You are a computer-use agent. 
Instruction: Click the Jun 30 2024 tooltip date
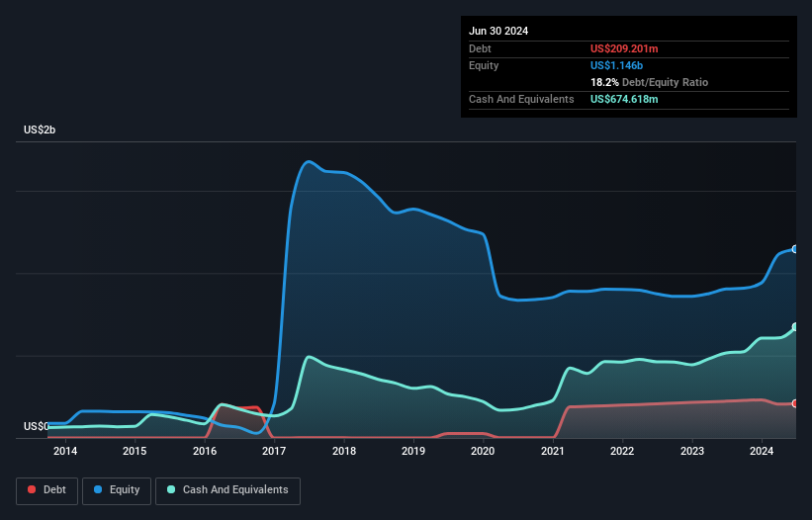498,31
